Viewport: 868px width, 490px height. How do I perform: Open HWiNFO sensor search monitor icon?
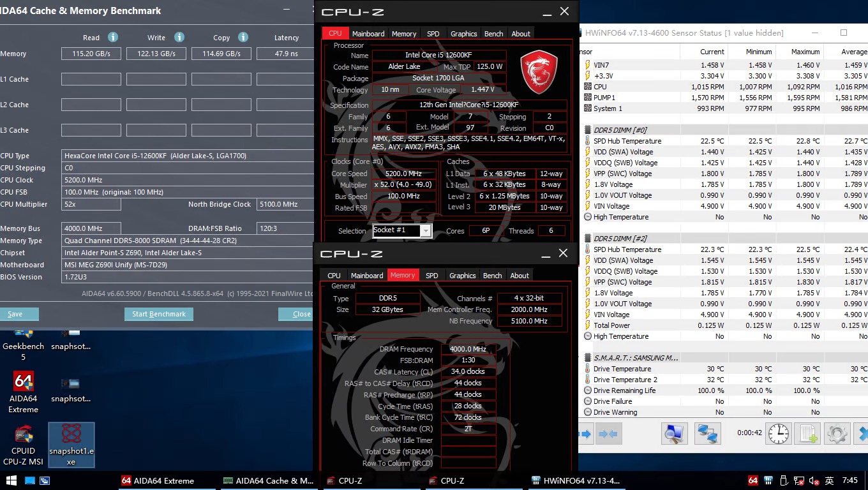(x=673, y=434)
